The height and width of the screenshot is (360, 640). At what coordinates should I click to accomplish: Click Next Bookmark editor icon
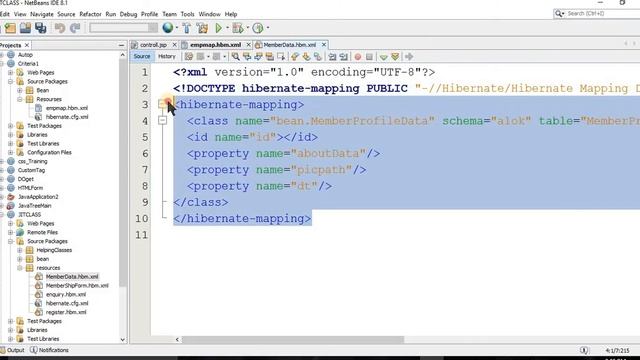tap(306, 56)
